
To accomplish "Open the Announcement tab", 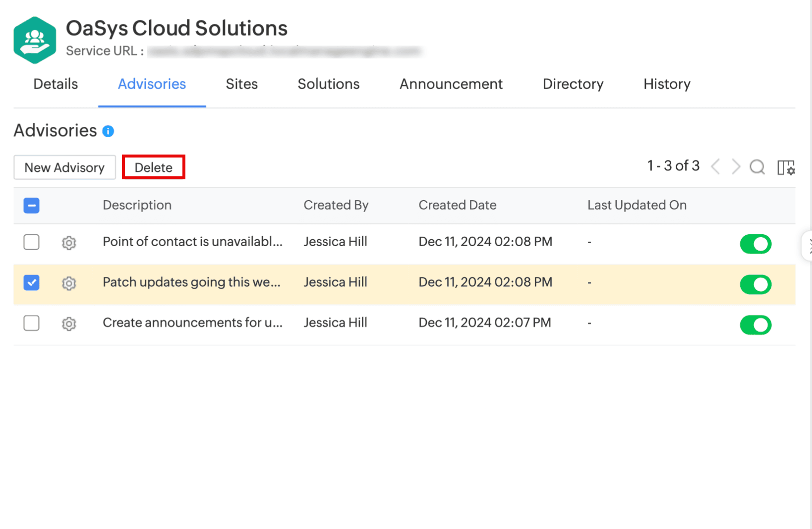I will point(451,84).
